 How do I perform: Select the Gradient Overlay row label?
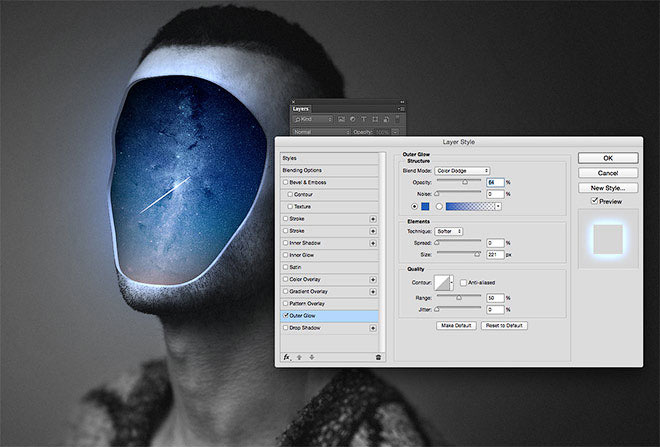click(308, 291)
